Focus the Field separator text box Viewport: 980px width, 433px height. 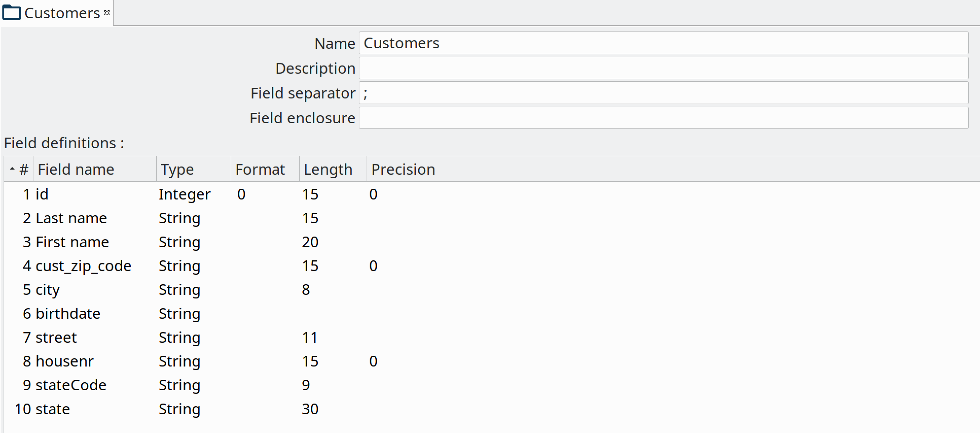(x=663, y=93)
